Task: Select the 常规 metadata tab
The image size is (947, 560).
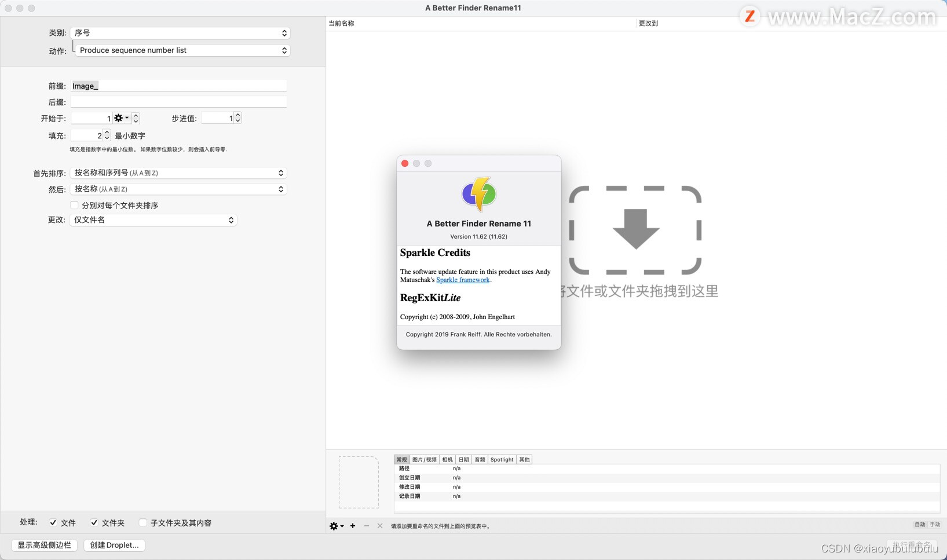Action: pyautogui.click(x=402, y=459)
